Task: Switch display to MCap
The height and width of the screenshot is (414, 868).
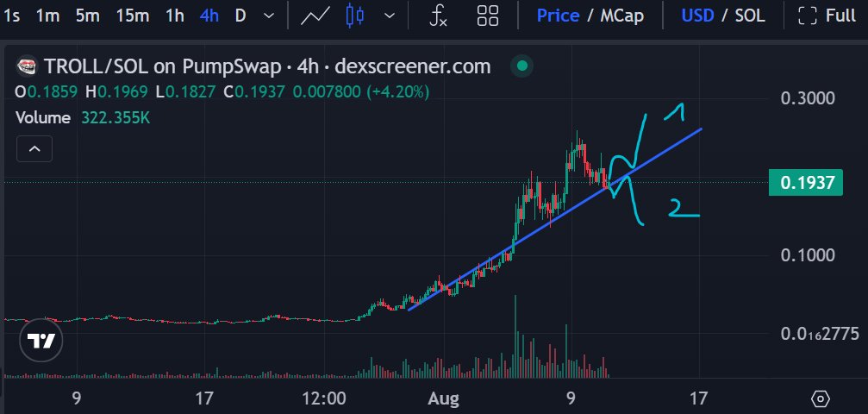Action: [x=622, y=16]
